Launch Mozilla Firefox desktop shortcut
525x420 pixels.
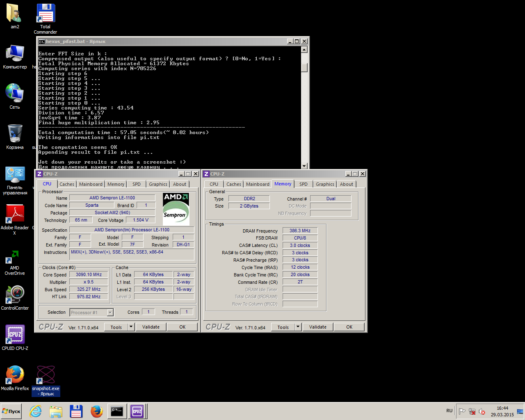pyautogui.click(x=15, y=378)
